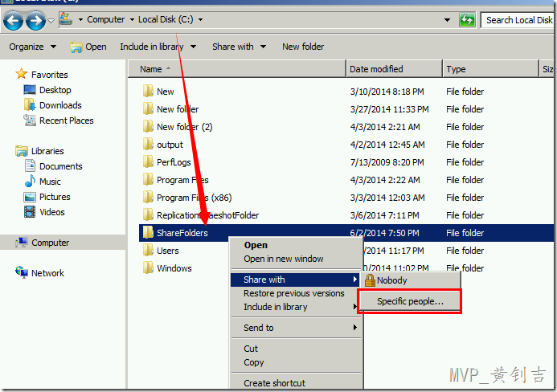Open the recent pages dropdown arrow
This screenshot has height=392, width=557.
[x=51, y=21]
